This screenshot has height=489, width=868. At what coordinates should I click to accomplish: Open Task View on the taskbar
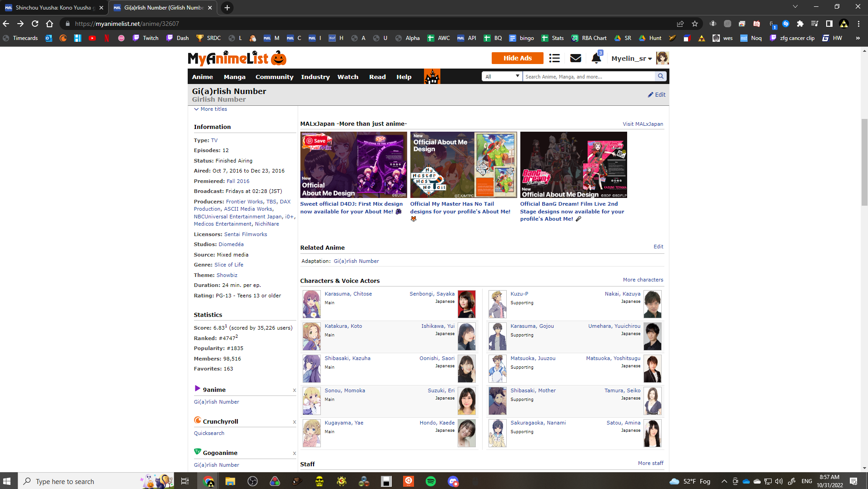click(185, 481)
